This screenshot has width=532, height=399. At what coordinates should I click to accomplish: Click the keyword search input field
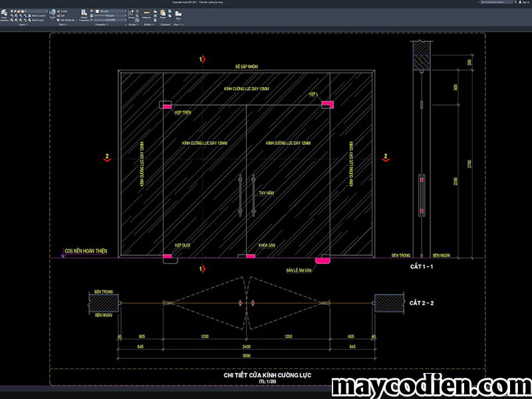[x=496, y=2]
